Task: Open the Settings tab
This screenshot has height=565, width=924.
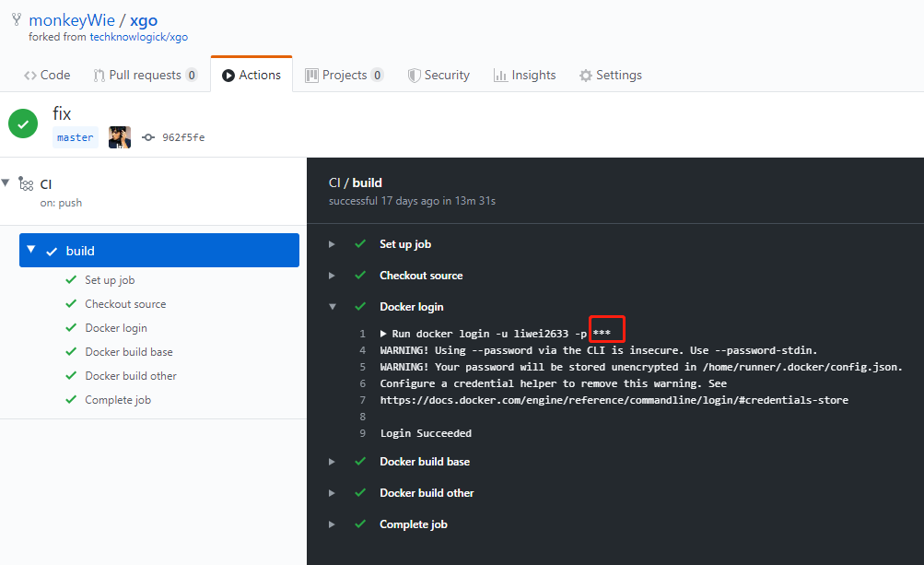Action: (x=610, y=75)
